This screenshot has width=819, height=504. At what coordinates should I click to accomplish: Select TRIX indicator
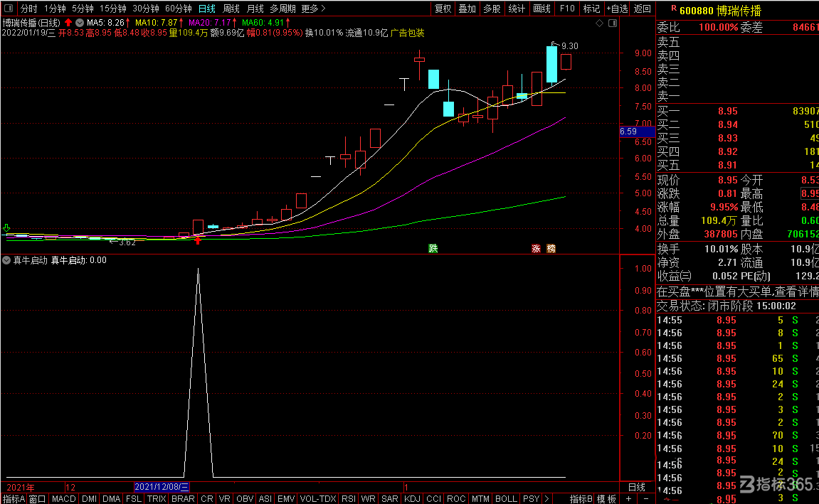(156, 499)
